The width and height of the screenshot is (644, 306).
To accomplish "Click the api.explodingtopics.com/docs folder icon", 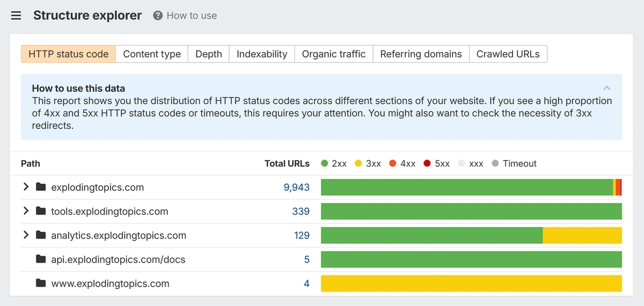I will coord(41,259).
